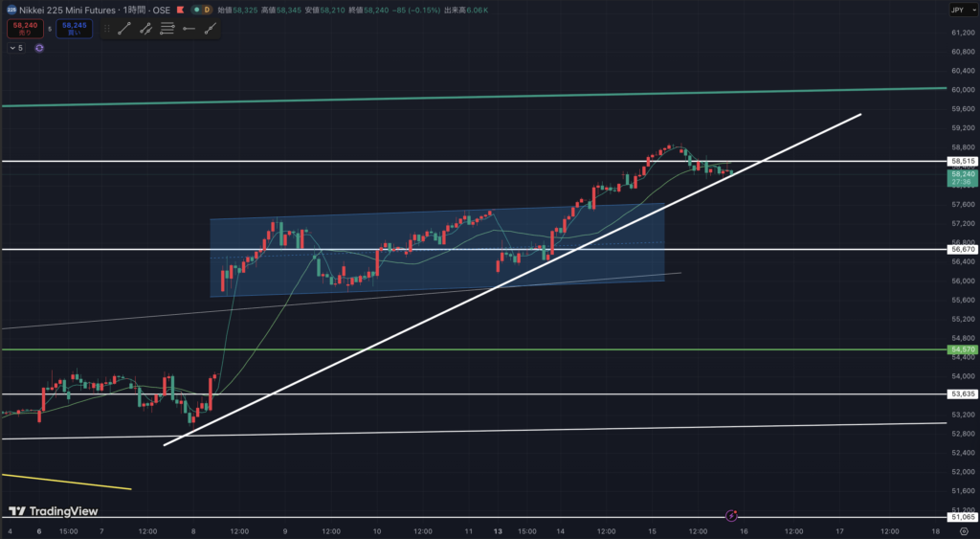
Task: Pick the second line tool in the floating toolbar
Action: (145, 29)
